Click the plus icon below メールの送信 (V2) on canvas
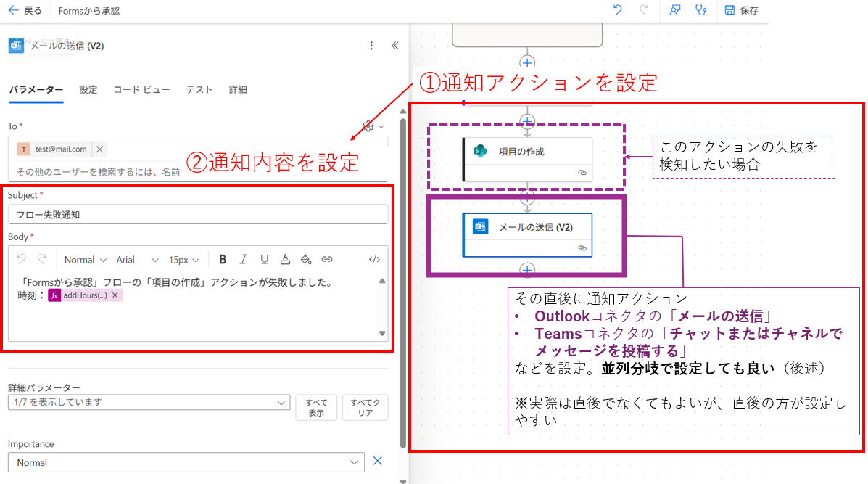This screenshot has height=484, width=868. tap(528, 269)
